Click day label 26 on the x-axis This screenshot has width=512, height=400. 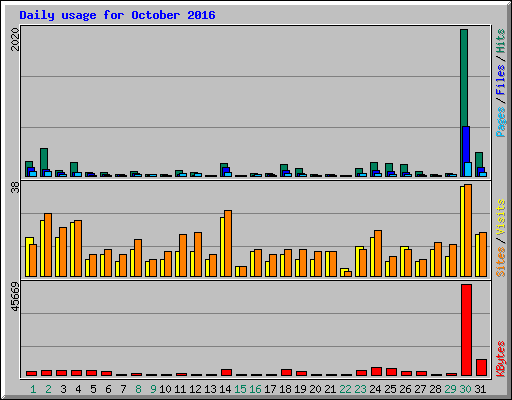[405, 389]
